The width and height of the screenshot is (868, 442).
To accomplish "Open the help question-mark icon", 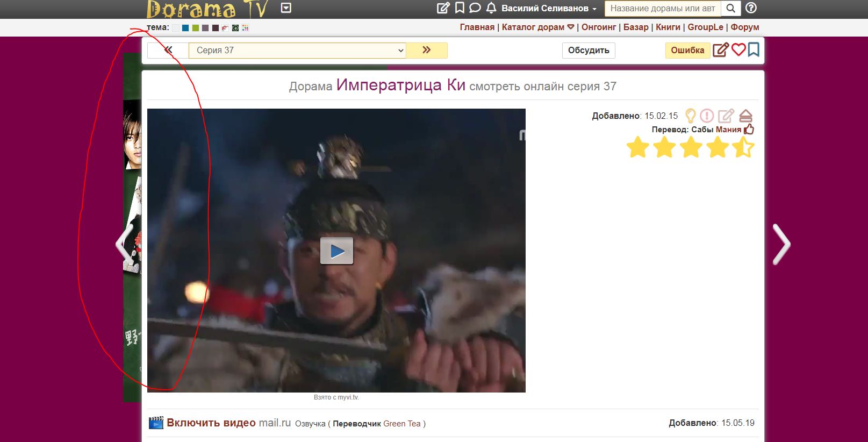I will 751,8.
